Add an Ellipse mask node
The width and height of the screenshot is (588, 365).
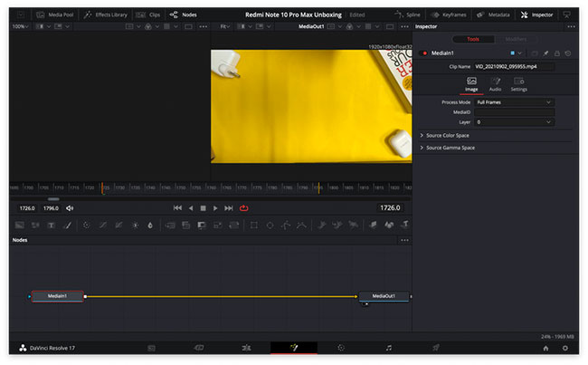pos(270,226)
